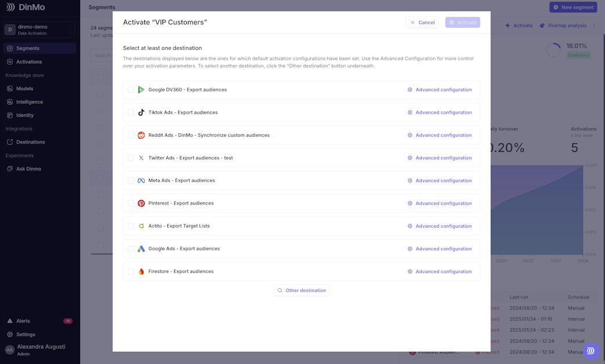
Task: Click the gear icon in Firestore row
Action: 410,271
